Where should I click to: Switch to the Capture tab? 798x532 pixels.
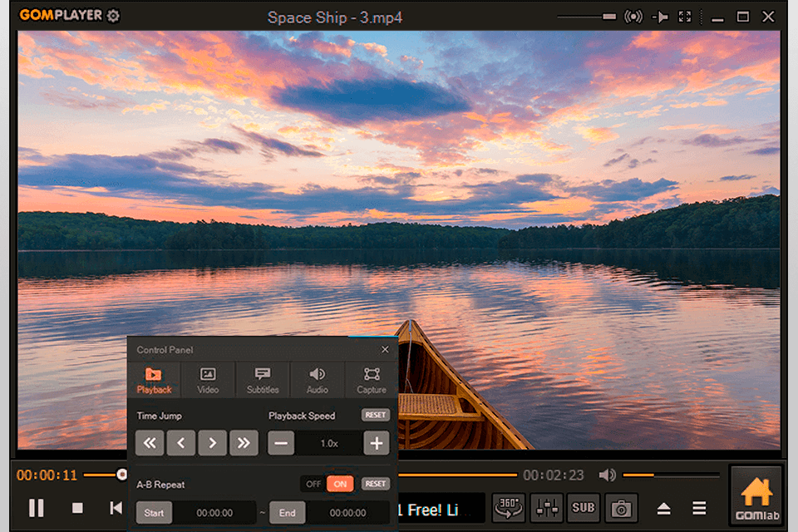coord(372,380)
